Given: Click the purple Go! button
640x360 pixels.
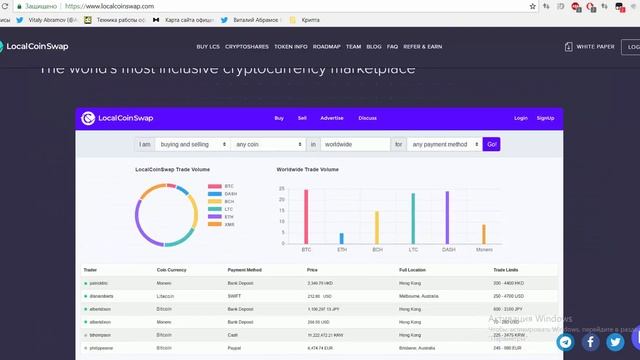Looking at the screenshot, I should click(491, 144).
